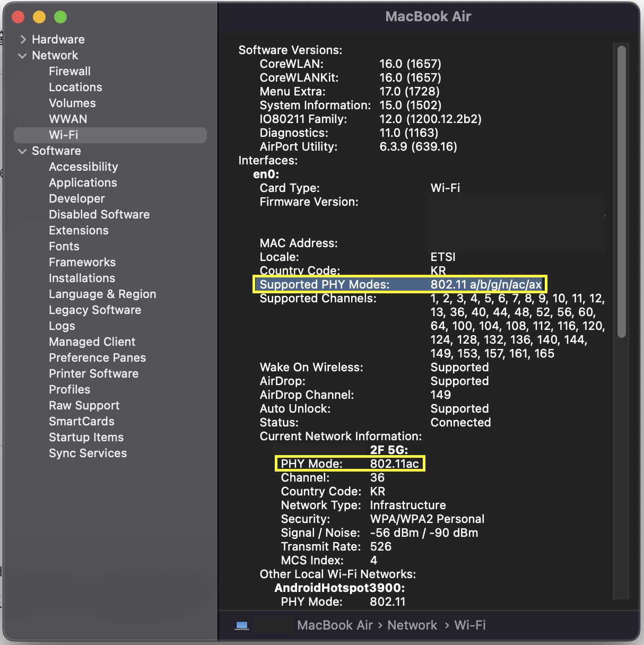The width and height of the screenshot is (644, 645).
Task: Open Volumes in the sidebar
Action: (72, 103)
